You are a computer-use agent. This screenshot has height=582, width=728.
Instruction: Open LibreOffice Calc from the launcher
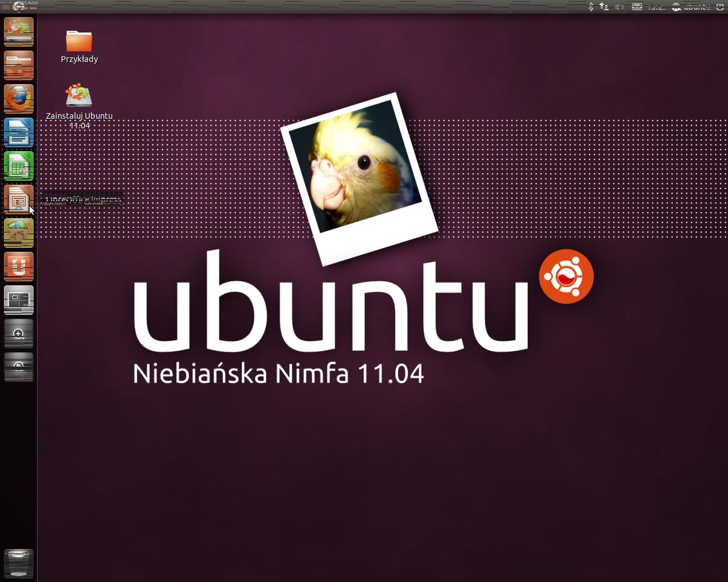tap(19, 166)
